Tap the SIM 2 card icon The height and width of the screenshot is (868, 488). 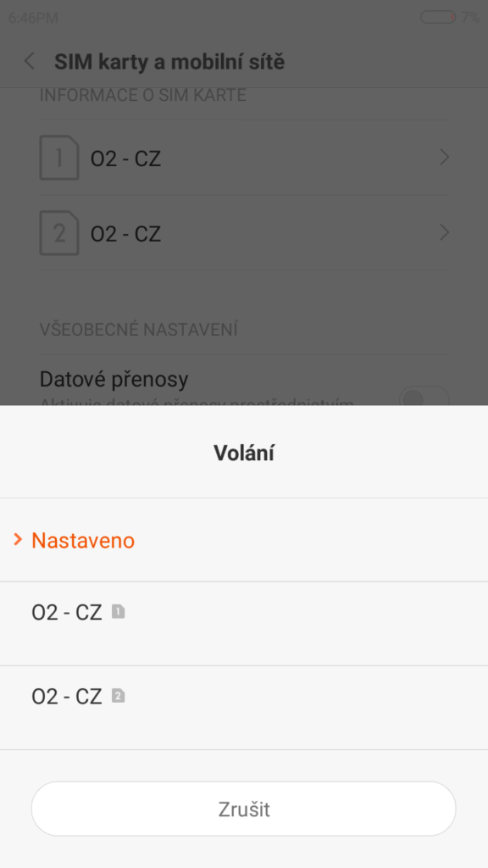59,232
